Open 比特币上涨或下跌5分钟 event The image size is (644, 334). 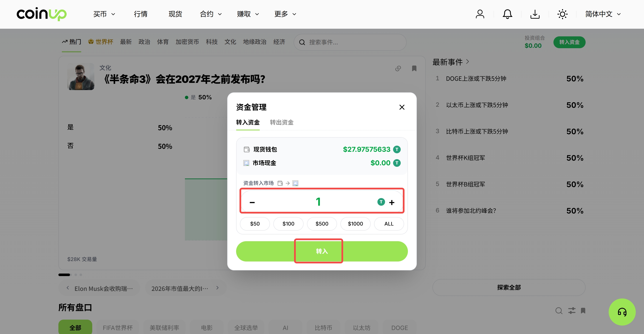coord(509,131)
